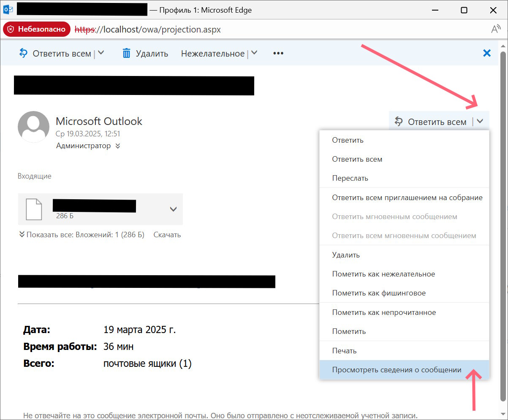Select Пометить как фишинговое option

click(379, 293)
